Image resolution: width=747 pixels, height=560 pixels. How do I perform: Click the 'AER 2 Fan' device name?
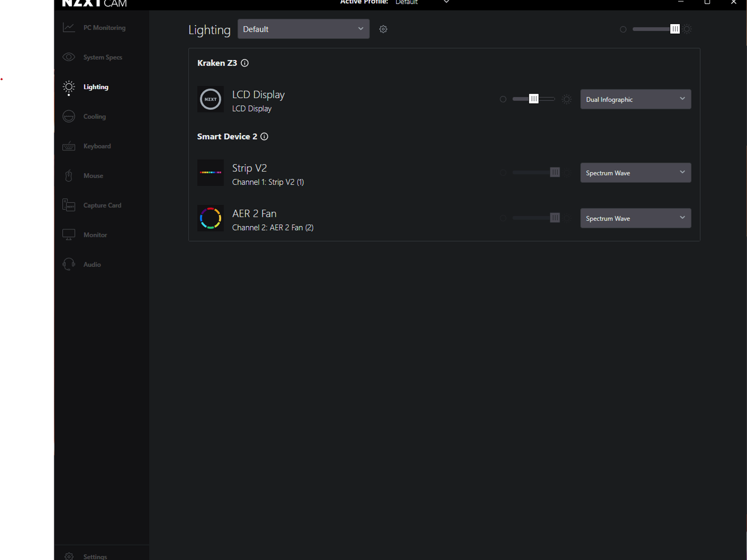coord(254,214)
